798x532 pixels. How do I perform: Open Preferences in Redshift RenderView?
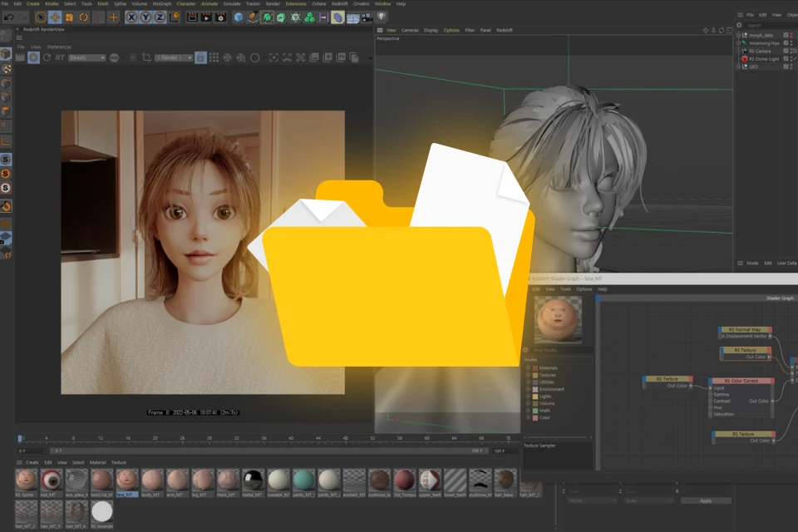pyautogui.click(x=59, y=47)
